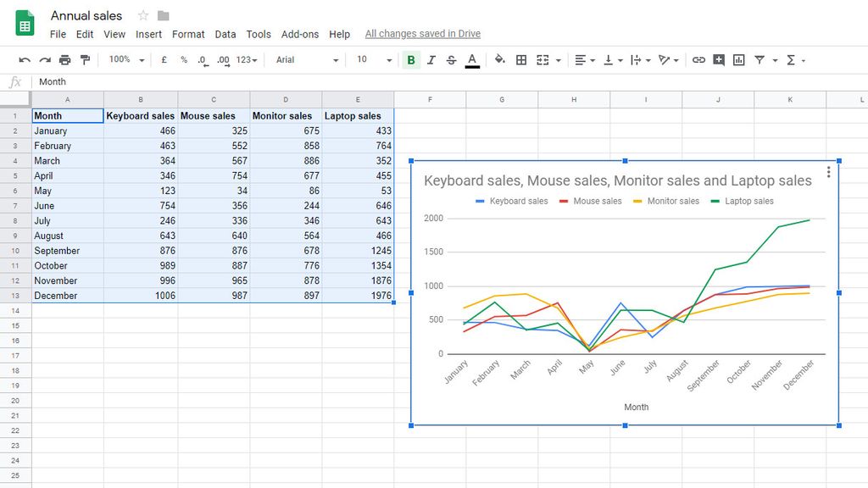Image resolution: width=868 pixels, height=488 pixels.
Task: Insert a comment with the comment icon
Action: click(x=719, y=59)
